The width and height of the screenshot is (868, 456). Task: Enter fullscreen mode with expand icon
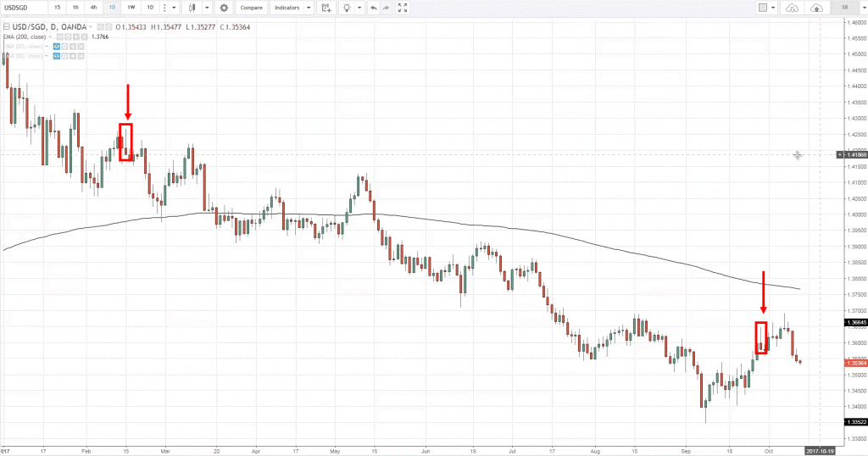pyautogui.click(x=403, y=8)
